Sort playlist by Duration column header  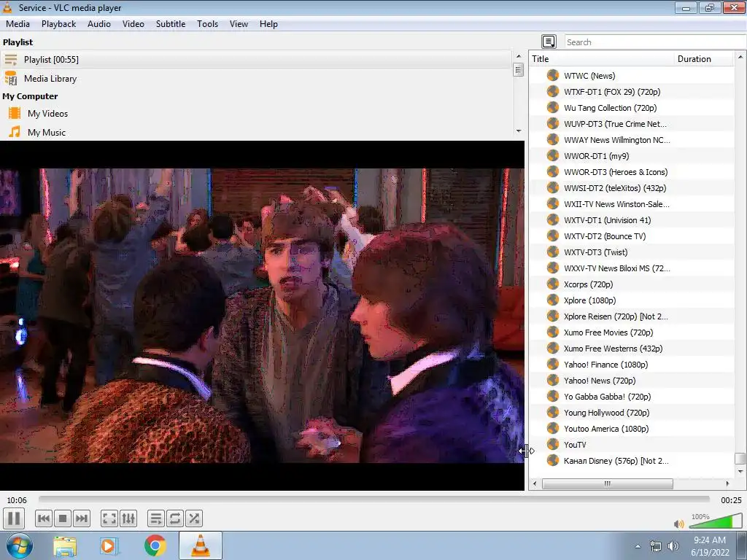click(x=704, y=58)
